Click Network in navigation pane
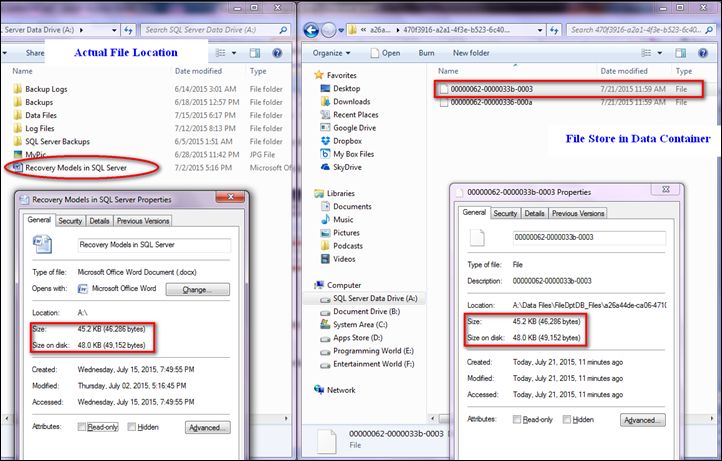This screenshot has width=722, height=461. click(341, 390)
